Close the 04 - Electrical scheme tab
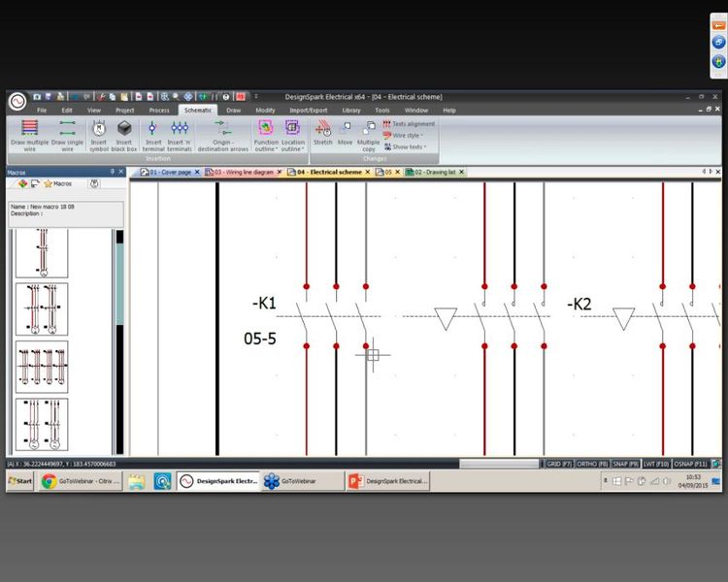The height and width of the screenshot is (582, 728). (x=368, y=173)
